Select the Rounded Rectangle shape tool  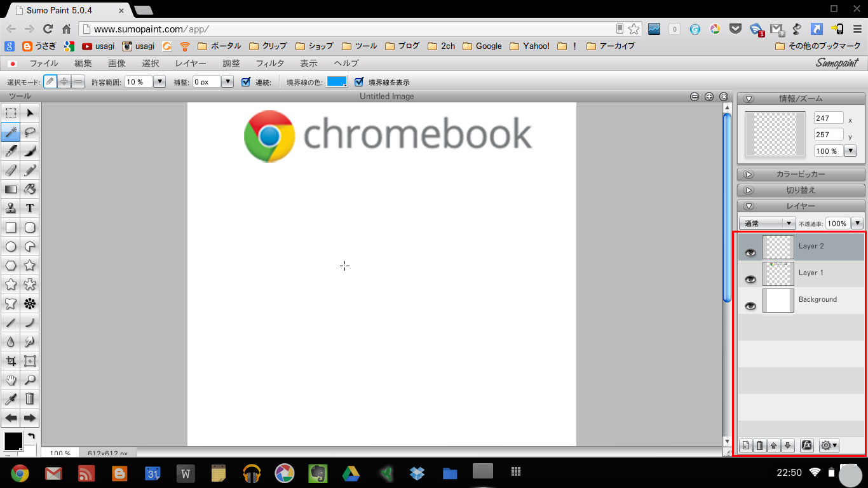pyautogui.click(x=30, y=227)
